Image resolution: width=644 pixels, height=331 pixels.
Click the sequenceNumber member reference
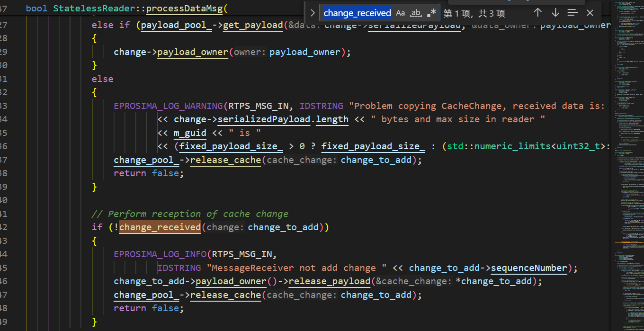click(x=529, y=268)
